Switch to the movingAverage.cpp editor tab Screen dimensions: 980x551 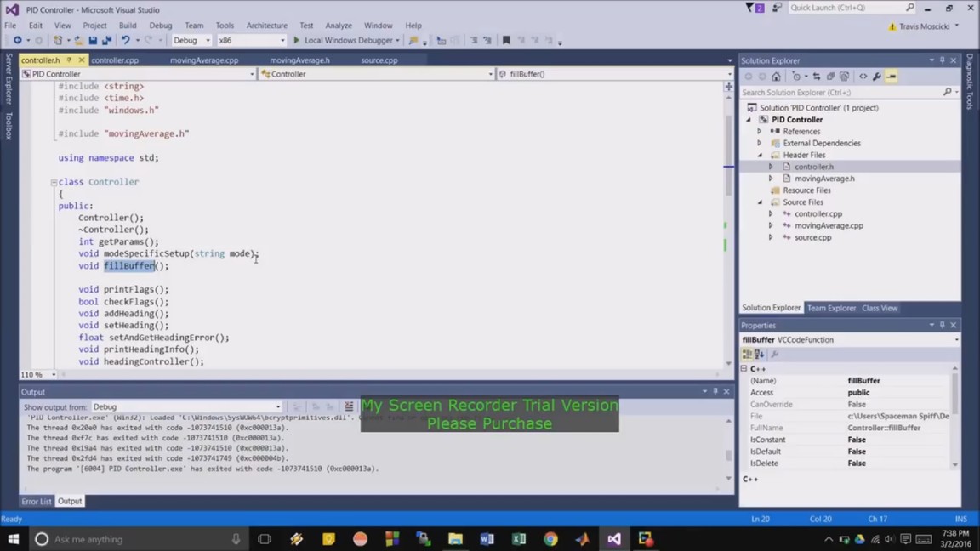(204, 60)
